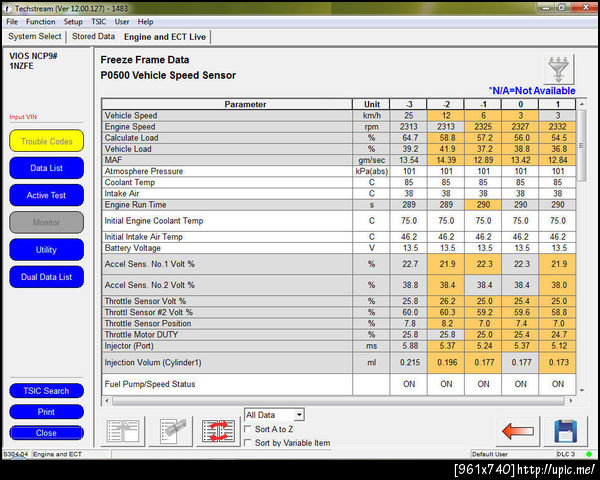Viewport: 600px width, 480px height.
Task: Click the horizontal scroll left arrow
Action: tap(106, 401)
